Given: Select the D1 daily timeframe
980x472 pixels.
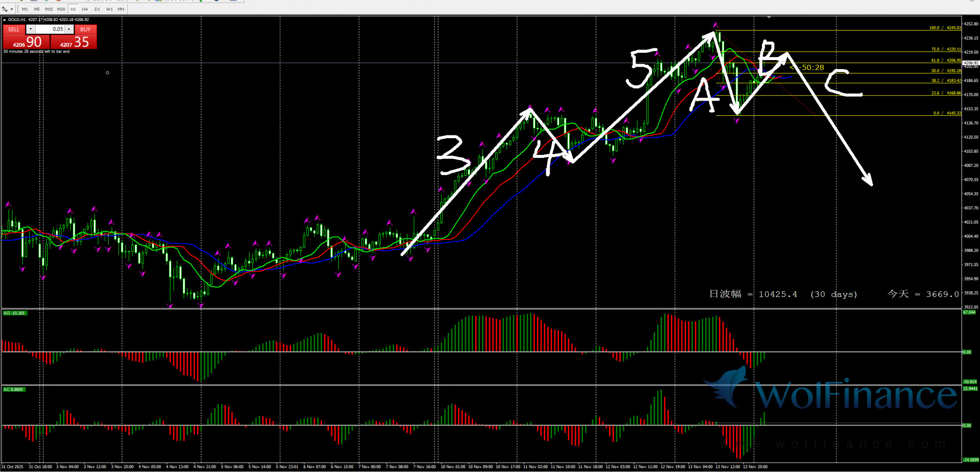Looking at the screenshot, I should pyautogui.click(x=97, y=9).
